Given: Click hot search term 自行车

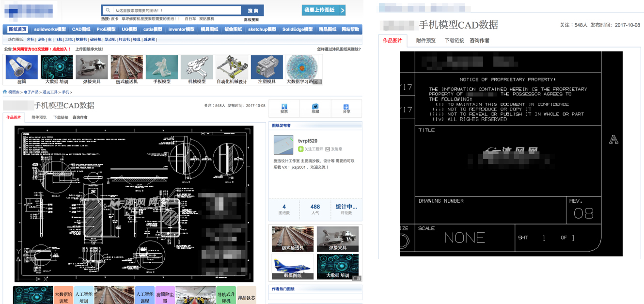Looking at the screenshot, I should click(190, 19).
